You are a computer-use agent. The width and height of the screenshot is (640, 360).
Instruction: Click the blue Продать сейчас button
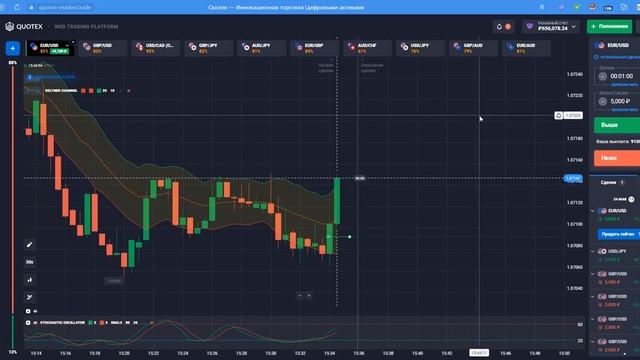pos(619,234)
